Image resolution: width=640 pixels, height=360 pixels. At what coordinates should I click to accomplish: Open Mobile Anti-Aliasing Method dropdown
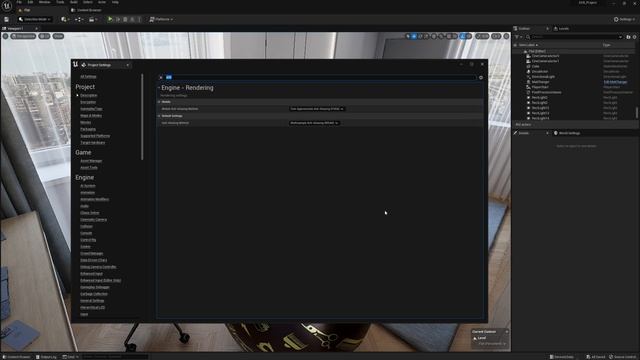pos(317,109)
